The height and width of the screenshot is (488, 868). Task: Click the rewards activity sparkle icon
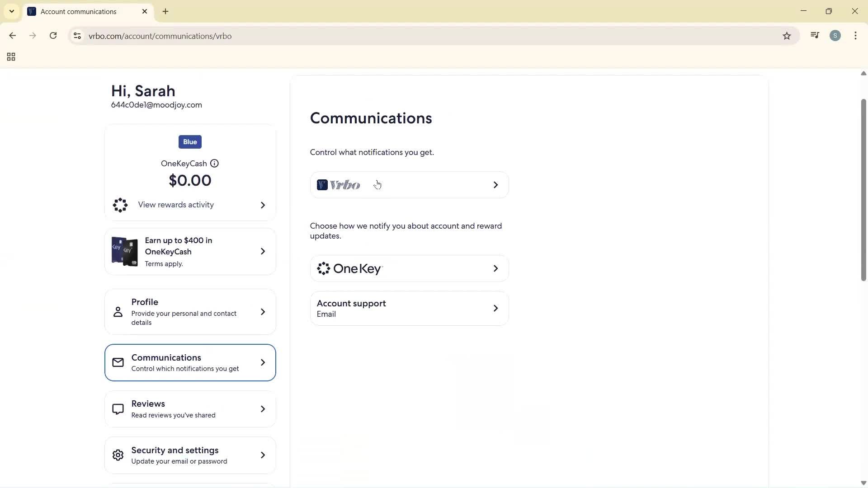click(x=119, y=205)
